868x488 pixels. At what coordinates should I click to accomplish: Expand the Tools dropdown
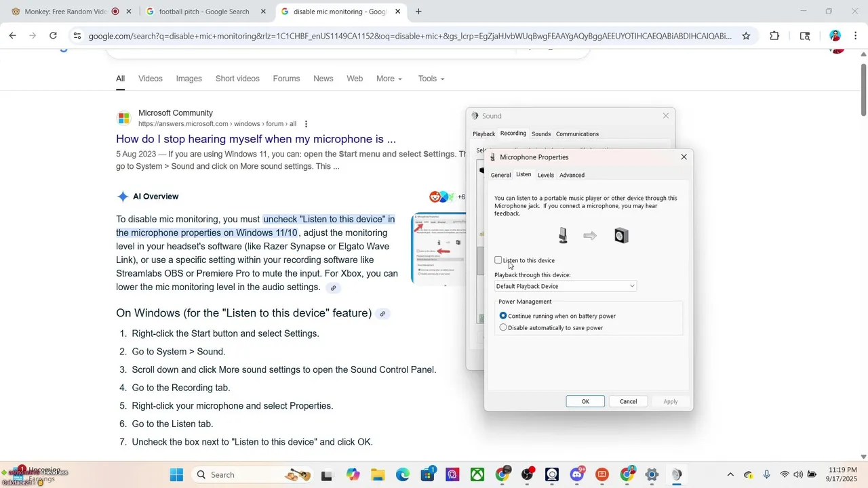431,79
